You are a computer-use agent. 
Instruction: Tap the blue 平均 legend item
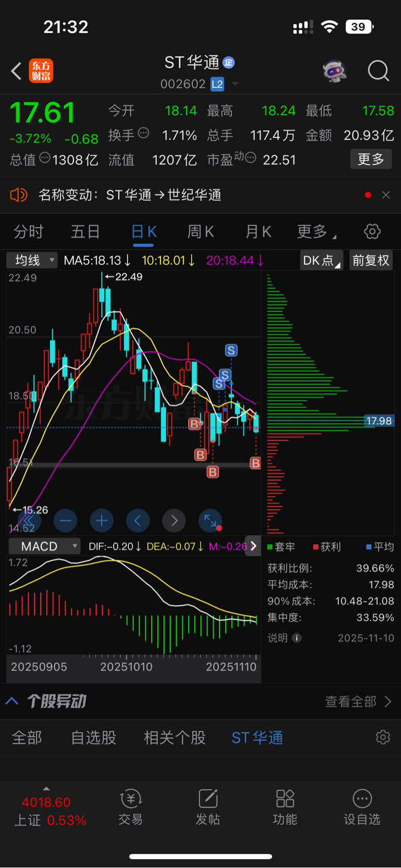[x=380, y=546]
